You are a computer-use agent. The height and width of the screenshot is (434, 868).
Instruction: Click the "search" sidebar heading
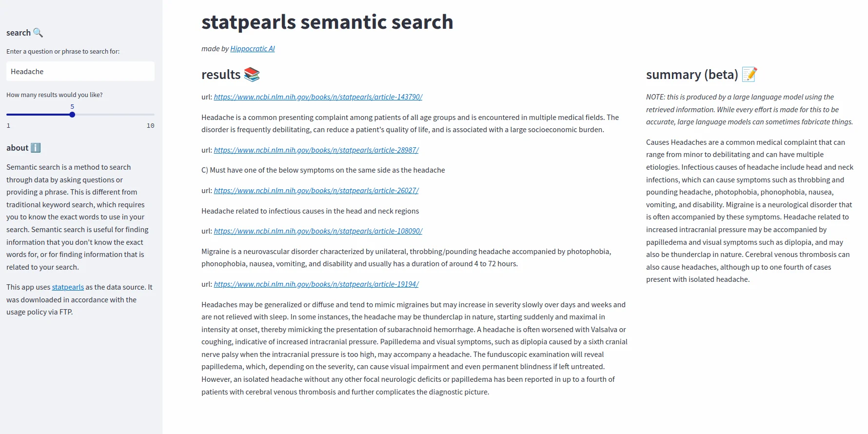coord(19,32)
